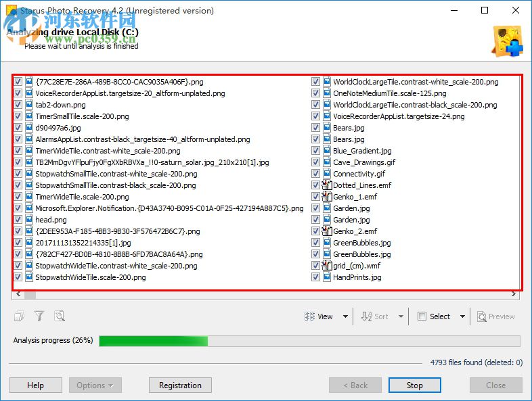
Task: Click the View grid icon
Action: tap(309, 316)
